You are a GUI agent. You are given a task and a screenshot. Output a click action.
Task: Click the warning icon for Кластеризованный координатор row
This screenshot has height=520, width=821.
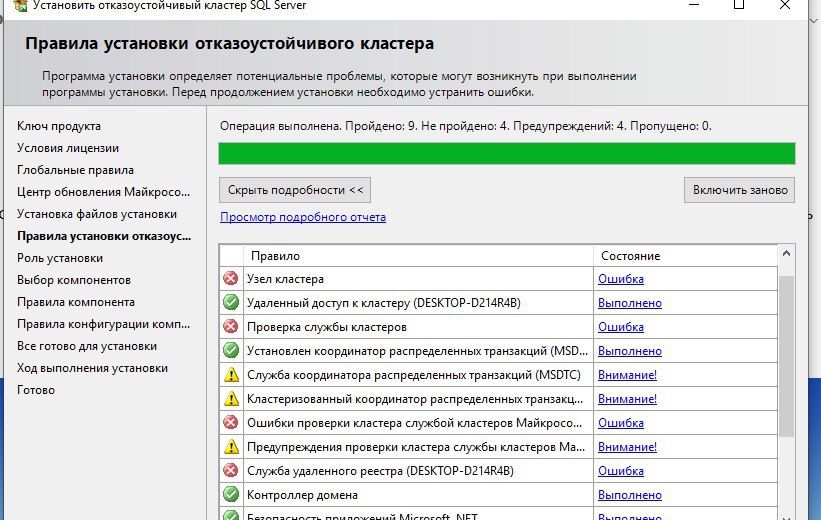tap(231, 399)
